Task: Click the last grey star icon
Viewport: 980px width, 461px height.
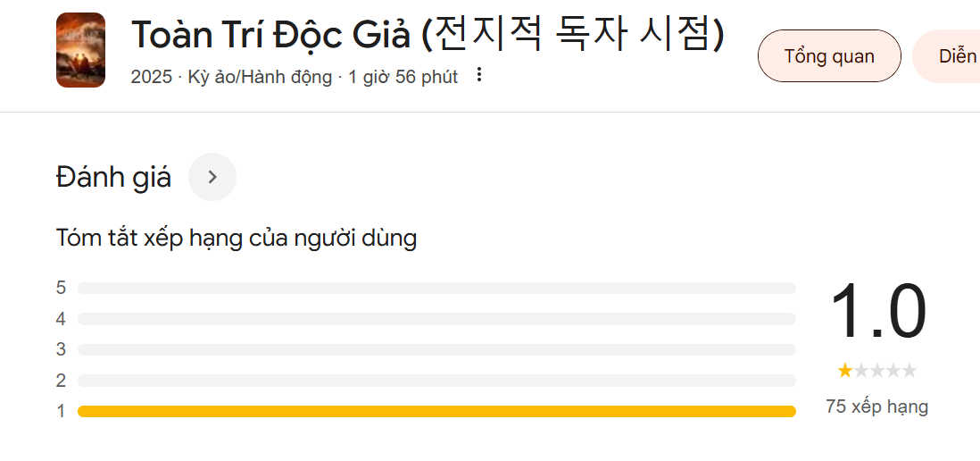Action: [909, 371]
